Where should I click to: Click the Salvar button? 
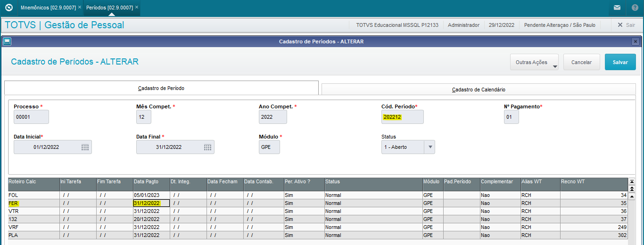620,62
